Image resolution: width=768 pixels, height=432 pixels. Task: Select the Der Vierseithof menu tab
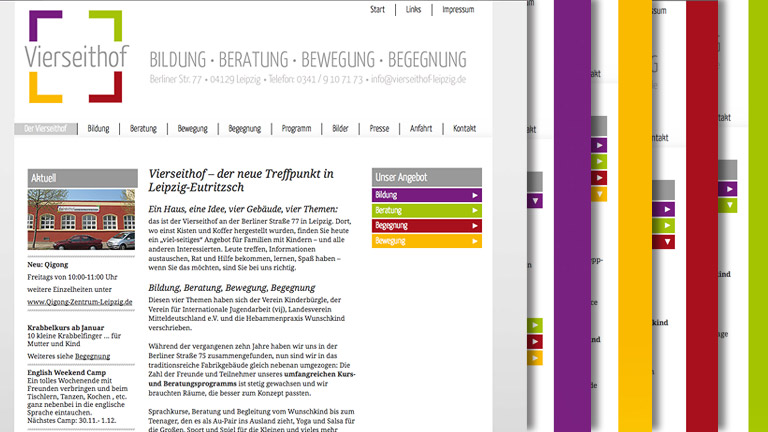click(x=46, y=129)
